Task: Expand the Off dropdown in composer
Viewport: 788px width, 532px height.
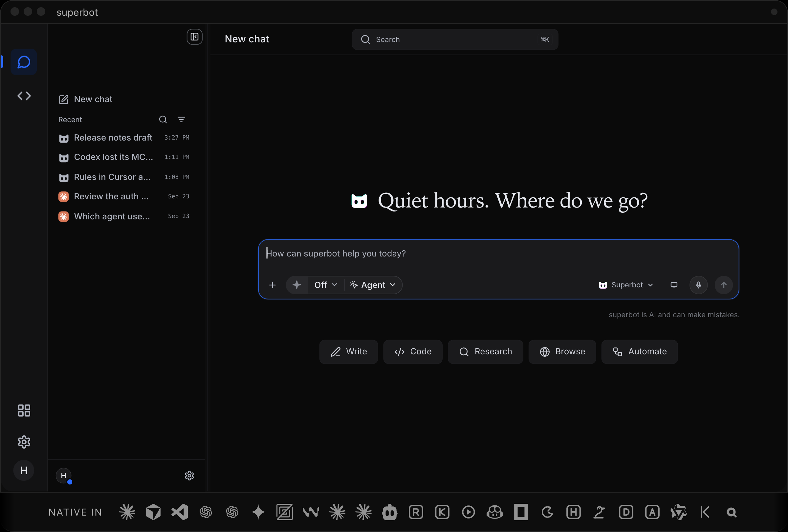Action: click(x=325, y=285)
